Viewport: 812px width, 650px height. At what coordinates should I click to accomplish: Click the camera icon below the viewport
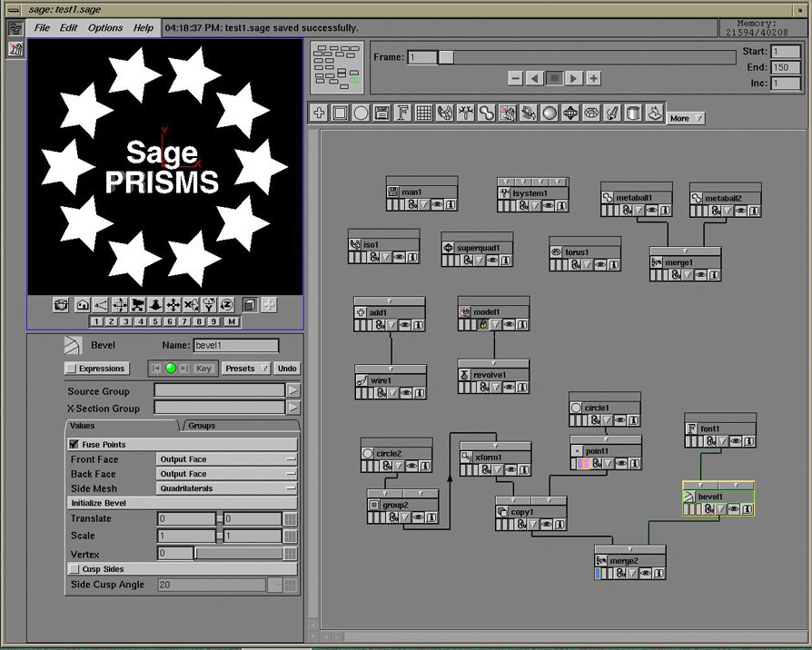pyautogui.click(x=137, y=305)
